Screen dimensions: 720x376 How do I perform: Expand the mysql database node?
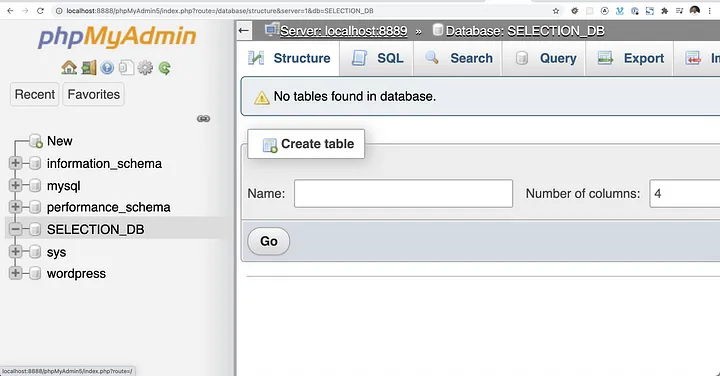click(15, 185)
